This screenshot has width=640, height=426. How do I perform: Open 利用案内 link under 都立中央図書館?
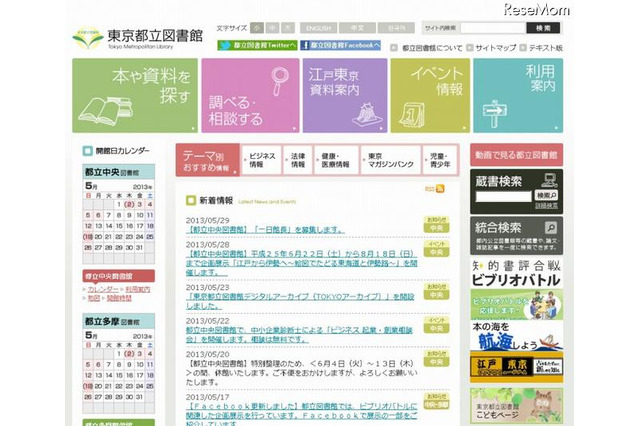pyautogui.click(x=138, y=289)
